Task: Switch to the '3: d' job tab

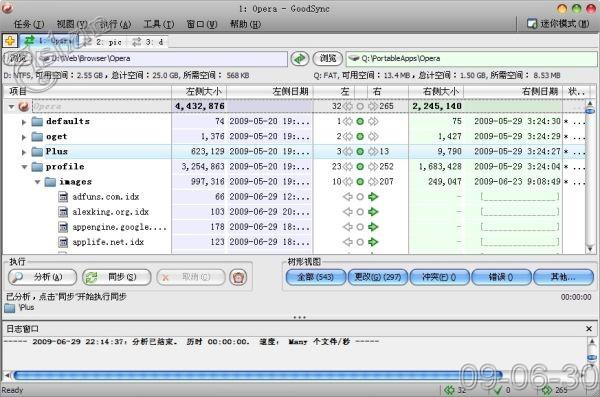Action: point(148,42)
